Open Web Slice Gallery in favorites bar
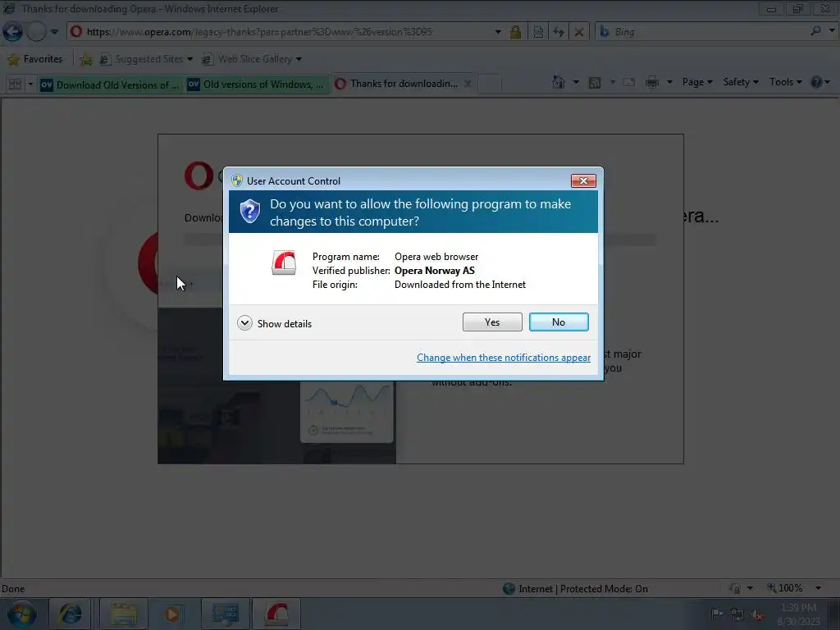Viewport: 840px width, 630px height. pyautogui.click(x=251, y=59)
